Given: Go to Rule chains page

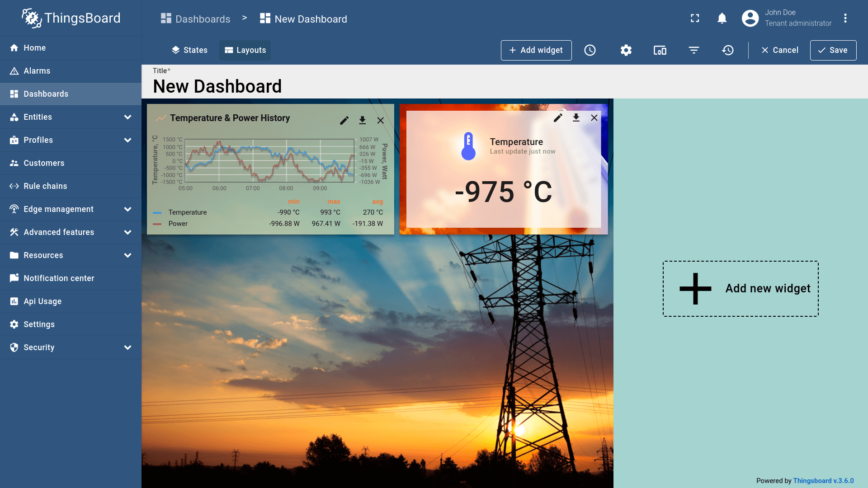Looking at the screenshot, I should click(45, 186).
